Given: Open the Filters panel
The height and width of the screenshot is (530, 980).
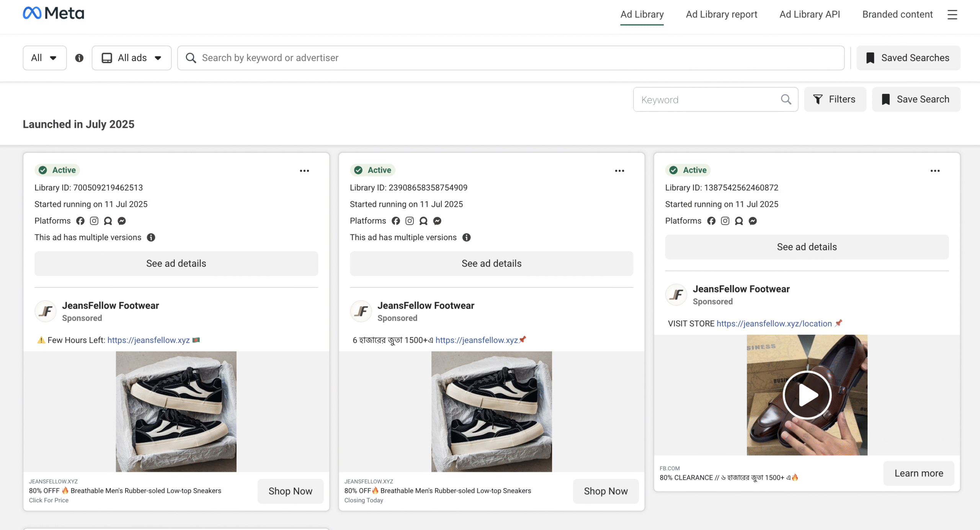Looking at the screenshot, I should click(x=835, y=100).
